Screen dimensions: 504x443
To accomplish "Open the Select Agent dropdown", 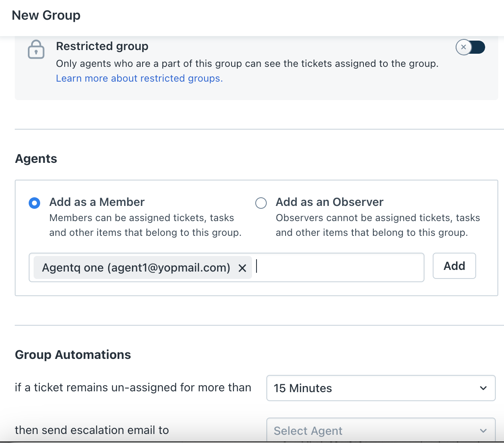I will [x=381, y=430].
